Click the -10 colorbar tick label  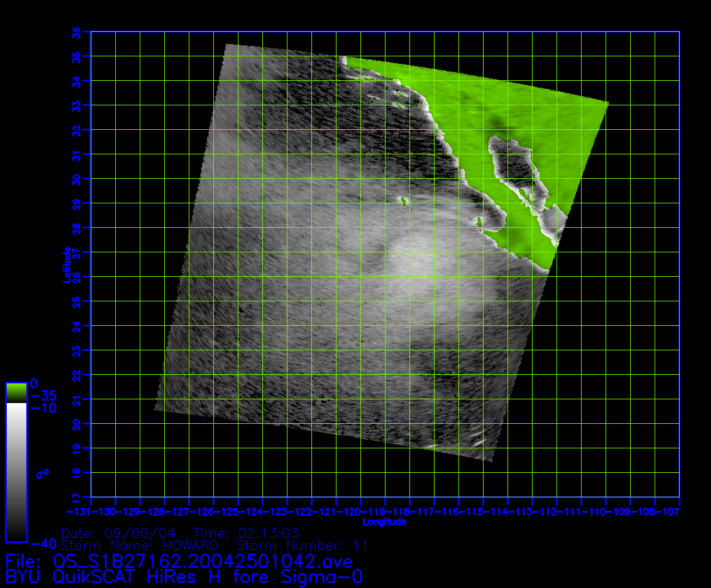coord(43,408)
